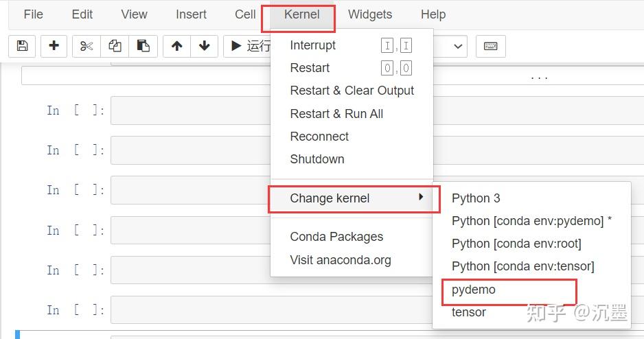Screen dimensions: 644x339
Task: Insert a new cell with the plus icon
Action: pos(54,46)
